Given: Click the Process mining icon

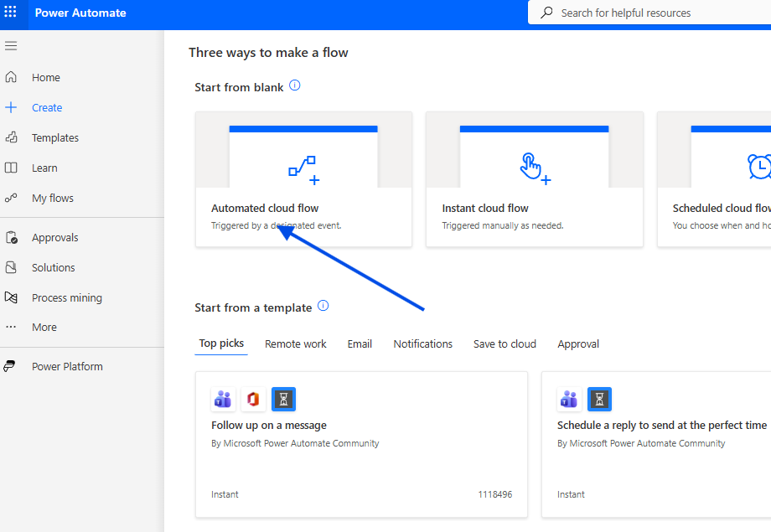Looking at the screenshot, I should point(11,297).
